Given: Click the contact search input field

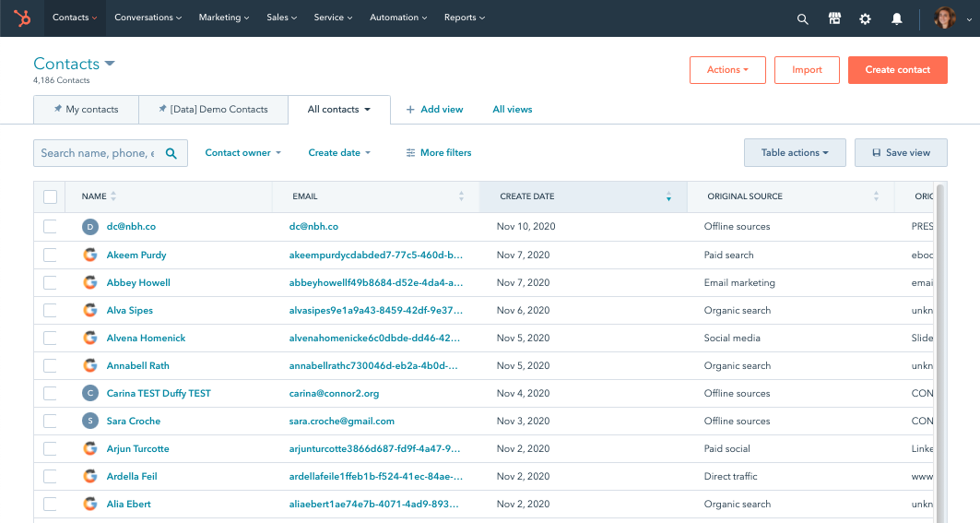Looking at the screenshot, I should (x=99, y=153).
